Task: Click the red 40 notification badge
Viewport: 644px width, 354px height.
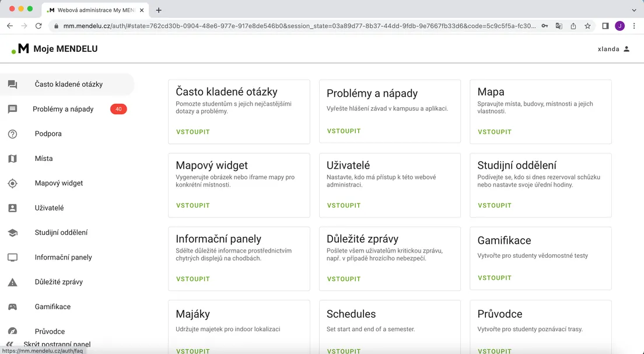Action: click(x=118, y=109)
